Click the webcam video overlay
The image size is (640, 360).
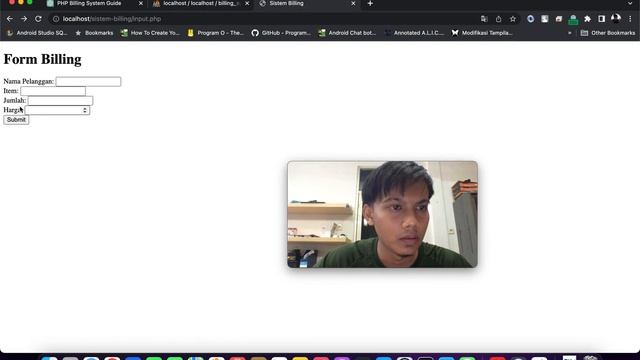click(382, 214)
